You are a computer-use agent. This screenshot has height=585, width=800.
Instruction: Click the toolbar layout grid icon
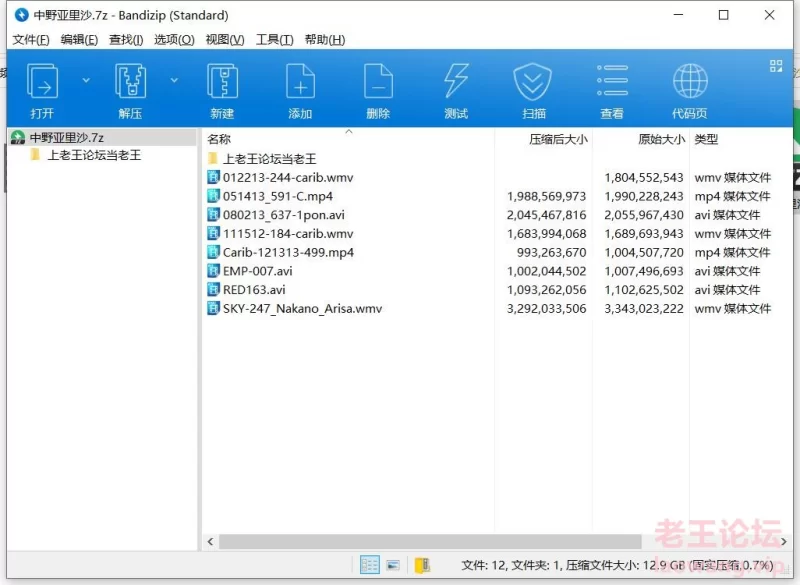click(776, 66)
